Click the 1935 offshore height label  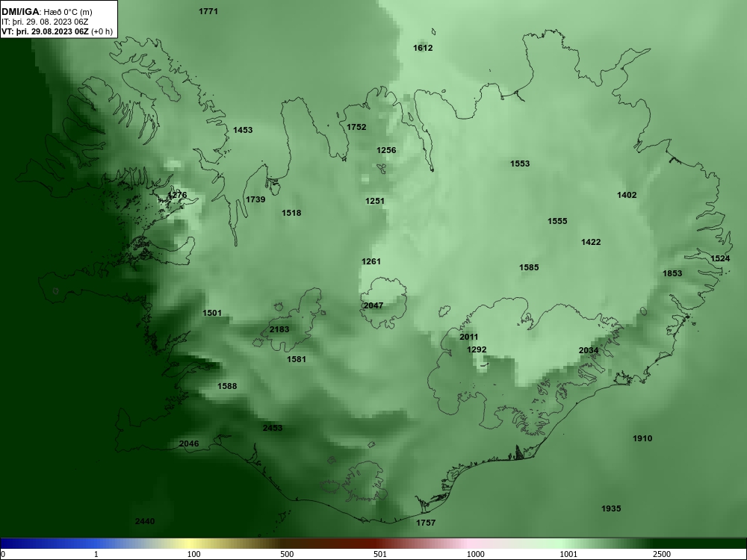(x=611, y=508)
